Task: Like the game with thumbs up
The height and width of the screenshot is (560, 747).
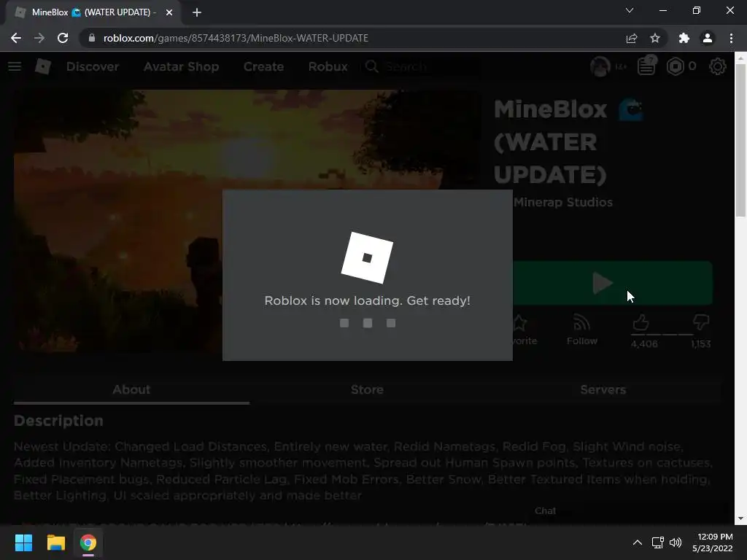Action: coord(640,323)
